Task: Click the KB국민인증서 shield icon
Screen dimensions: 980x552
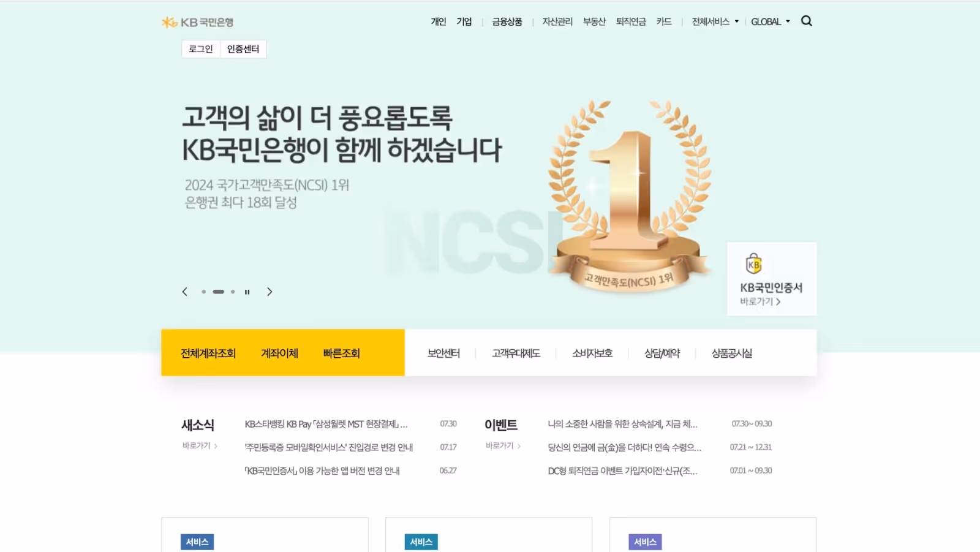Action: [x=754, y=264]
